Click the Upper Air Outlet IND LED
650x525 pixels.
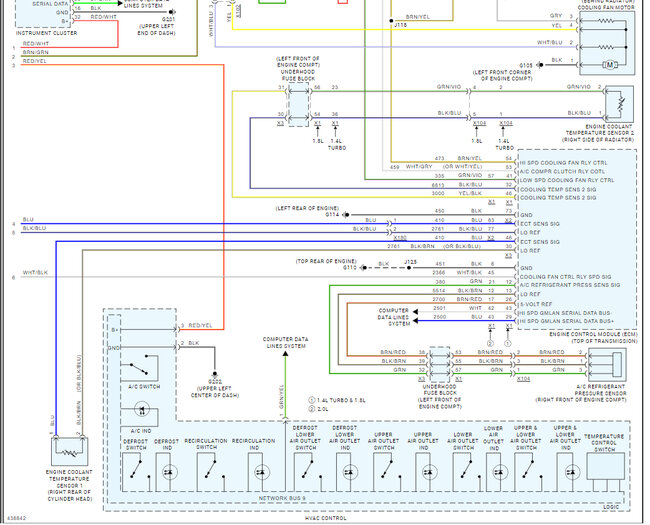pyautogui.click(x=429, y=472)
